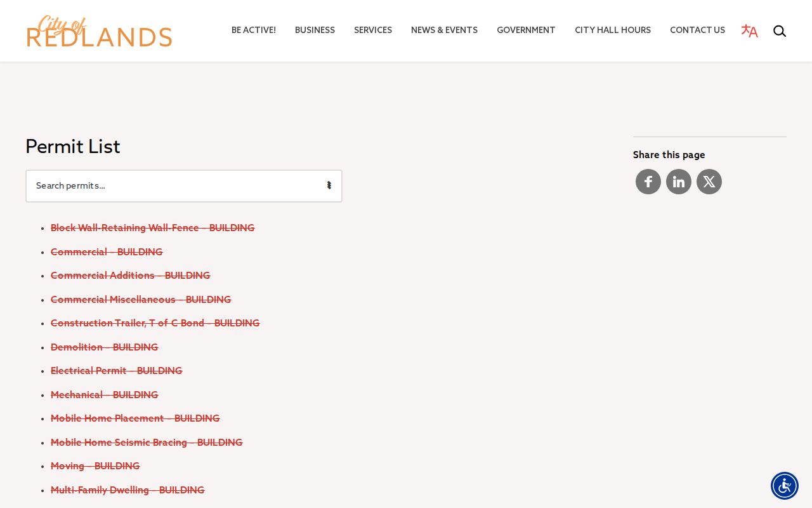Open the Search permits dropdown arrow

pos(329,185)
